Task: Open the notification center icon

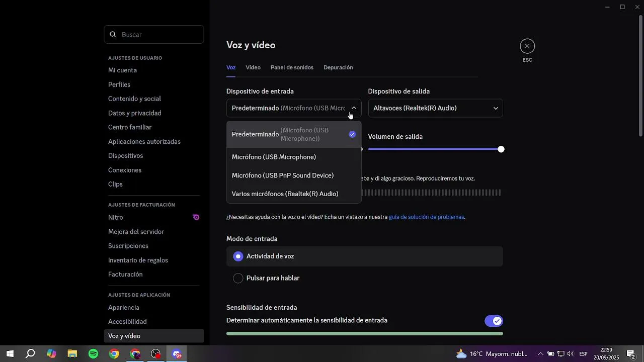Action: 631,354
